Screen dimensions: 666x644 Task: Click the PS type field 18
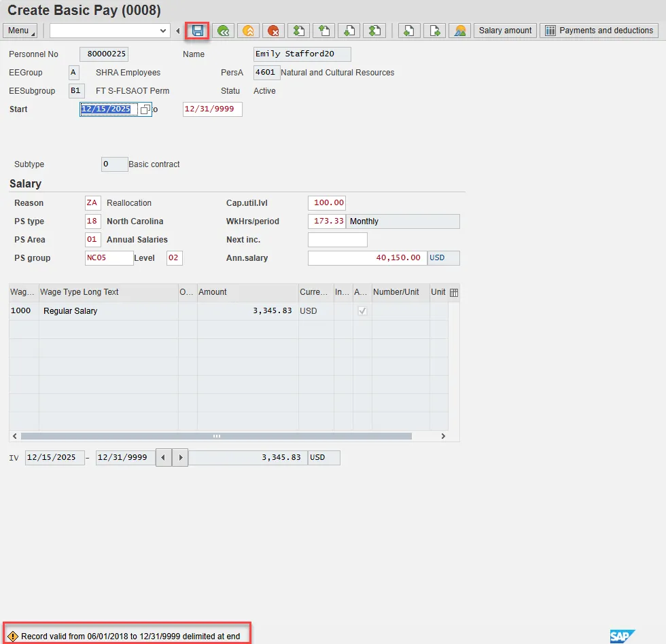pos(92,221)
